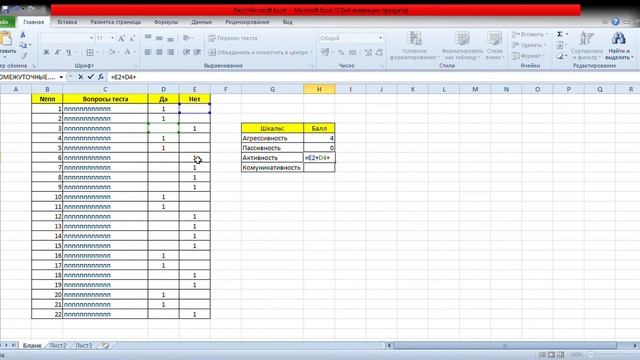
Task: Click the font color letter A icon
Action: coord(127,52)
